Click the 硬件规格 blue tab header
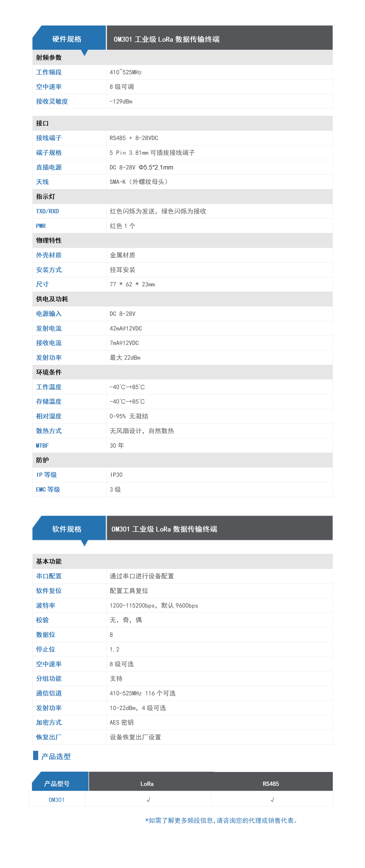Screen dimensions: 365x868 [67, 39]
